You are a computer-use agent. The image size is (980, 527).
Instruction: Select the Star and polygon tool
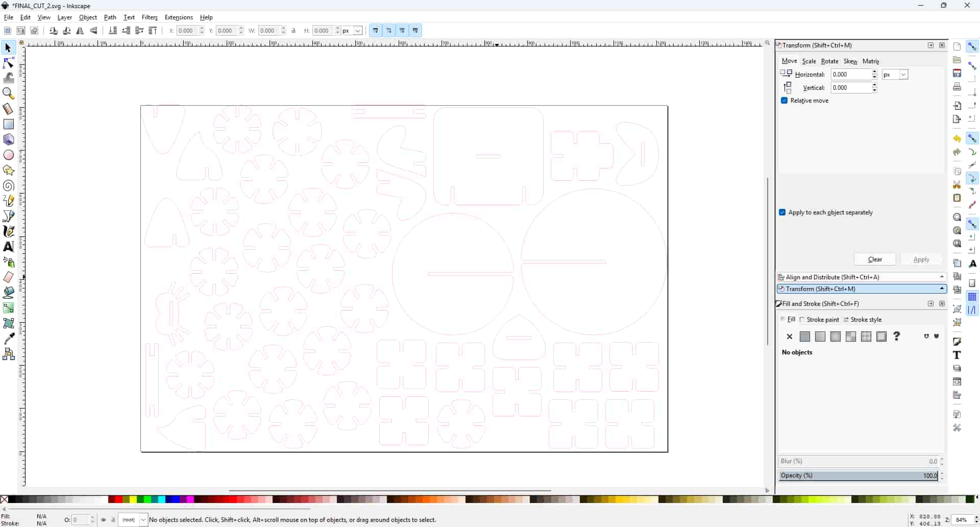point(9,171)
